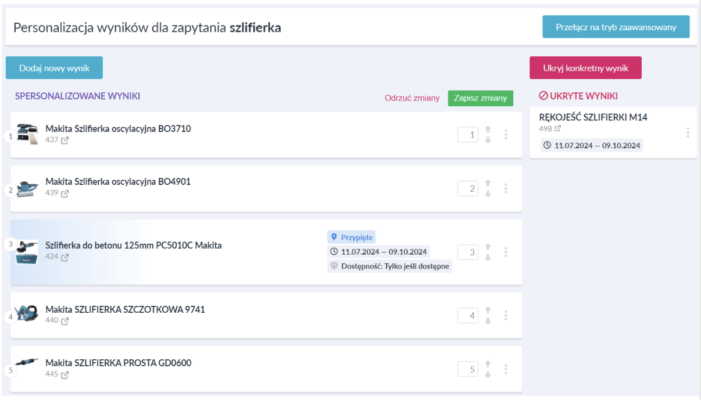Click Dodaj nowy wynik button
The width and height of the screenshot is (701, 400).
(x=54, y=68)
